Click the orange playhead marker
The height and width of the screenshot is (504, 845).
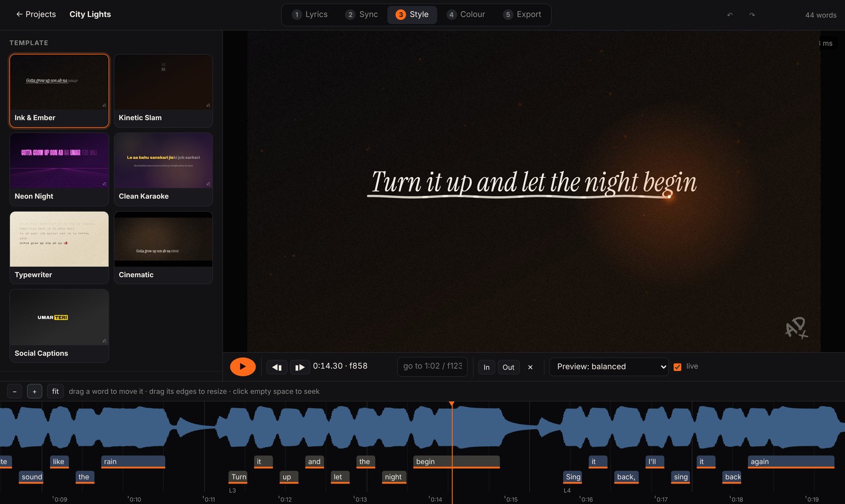pyautogui.click(x=452, y=404)
